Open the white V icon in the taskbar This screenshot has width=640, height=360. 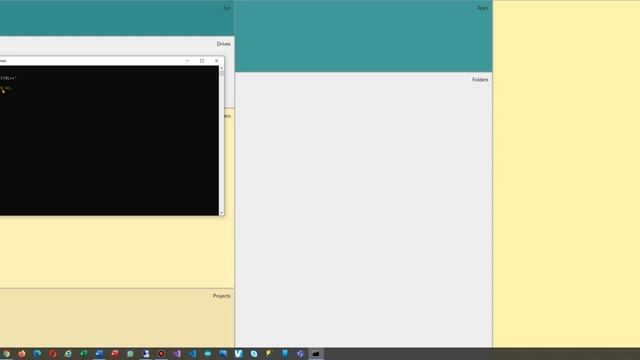click(x=238, y=354)
